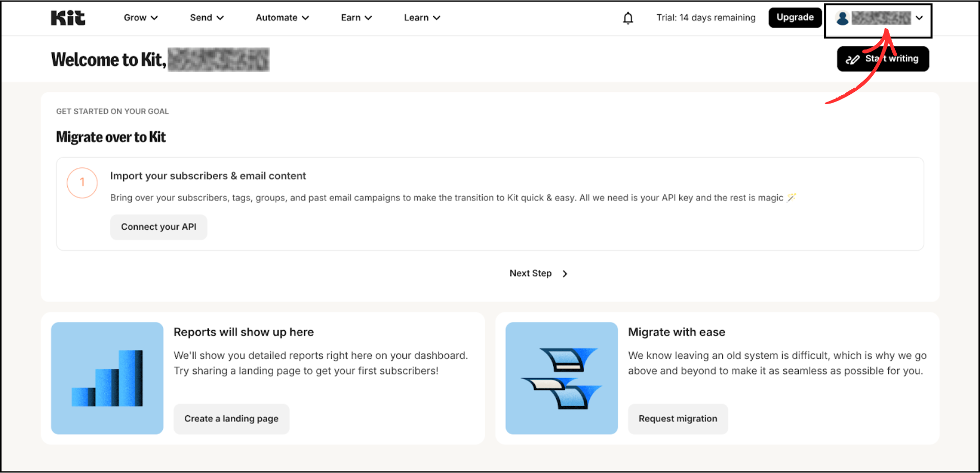Open the account chevron dropdown

pyautogui.click(x=919, y=18)
